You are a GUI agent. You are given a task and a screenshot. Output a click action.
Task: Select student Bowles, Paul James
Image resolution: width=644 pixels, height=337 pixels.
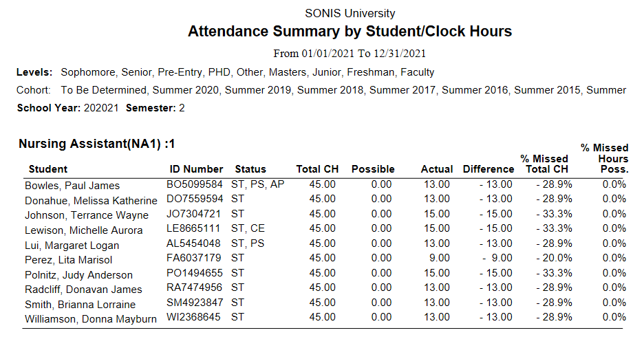[72, 186]
